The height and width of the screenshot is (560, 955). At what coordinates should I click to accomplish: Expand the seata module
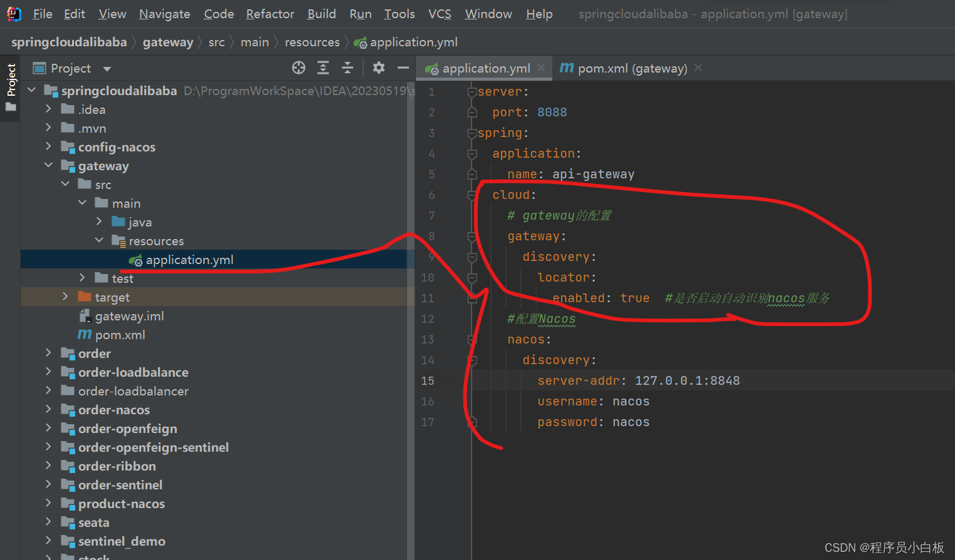(48, 522)
